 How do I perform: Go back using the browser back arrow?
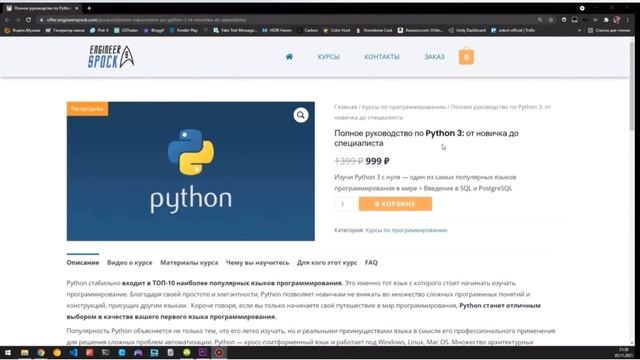[7, 20]
